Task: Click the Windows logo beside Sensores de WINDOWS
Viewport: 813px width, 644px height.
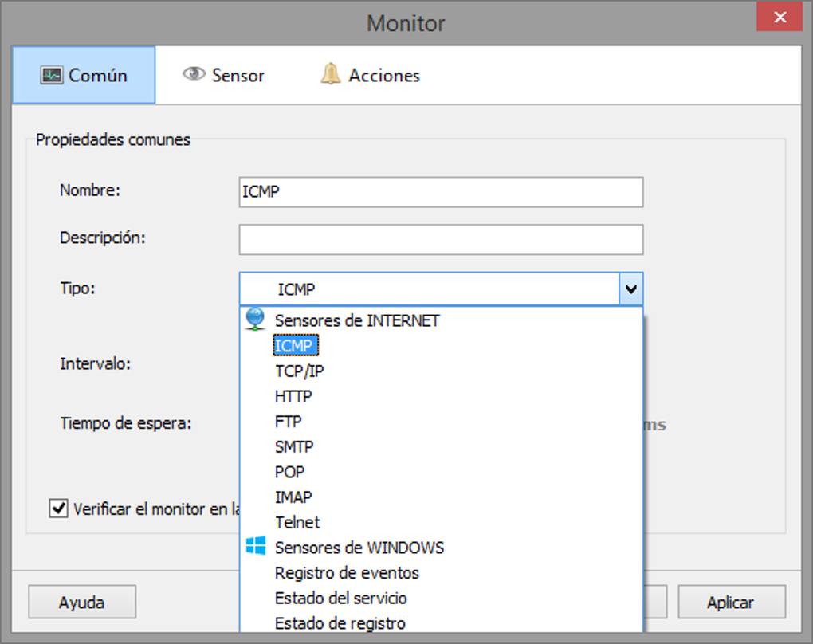Action: click(255, 547)
